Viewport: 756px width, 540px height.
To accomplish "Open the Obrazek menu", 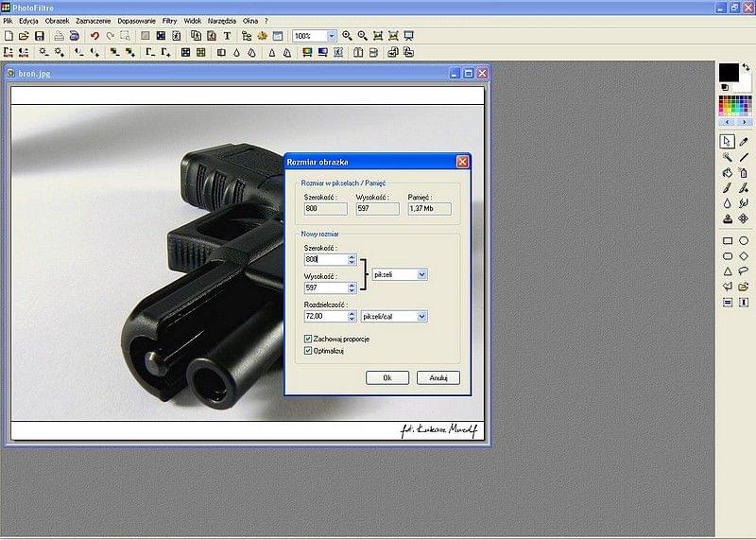I will pos(57,21).
